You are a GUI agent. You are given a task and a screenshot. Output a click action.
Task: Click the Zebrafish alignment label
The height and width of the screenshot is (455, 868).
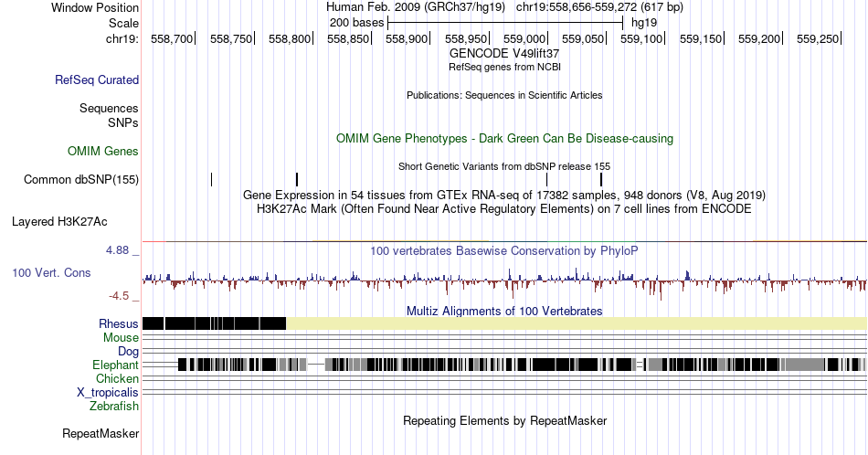coord(114,406)
